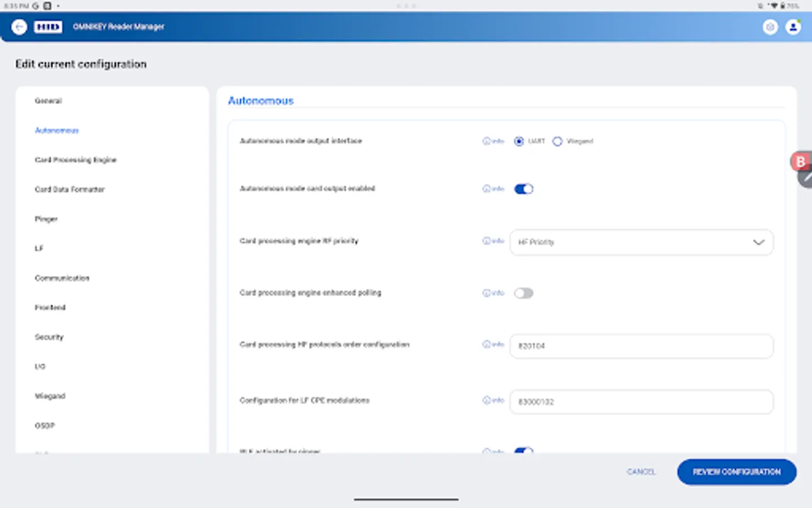Enable Card processing engine enhanced polling
The height and width of the screenshot is (508, 812).
523,293
